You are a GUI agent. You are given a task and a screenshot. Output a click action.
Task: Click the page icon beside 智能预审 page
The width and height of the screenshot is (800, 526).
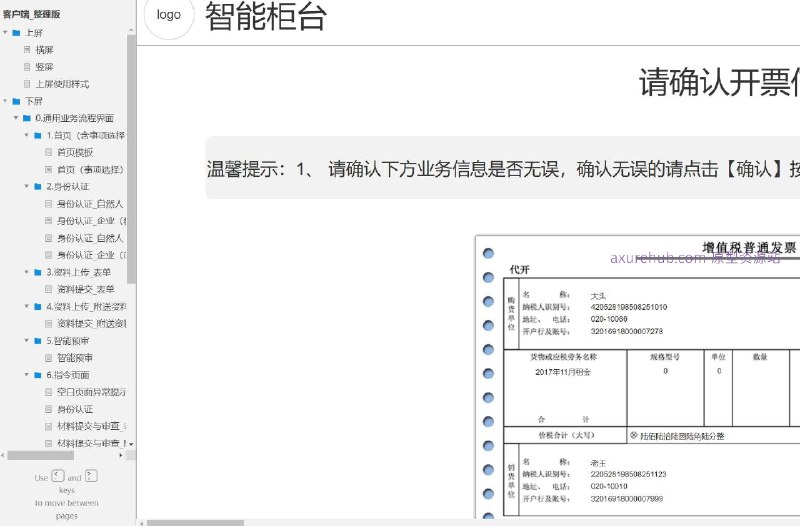48,358
